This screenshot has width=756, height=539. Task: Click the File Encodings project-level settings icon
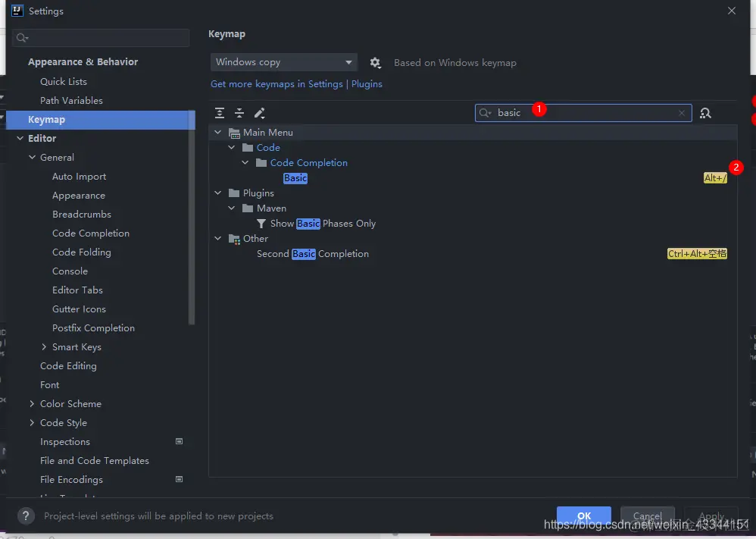click(179, 479)
